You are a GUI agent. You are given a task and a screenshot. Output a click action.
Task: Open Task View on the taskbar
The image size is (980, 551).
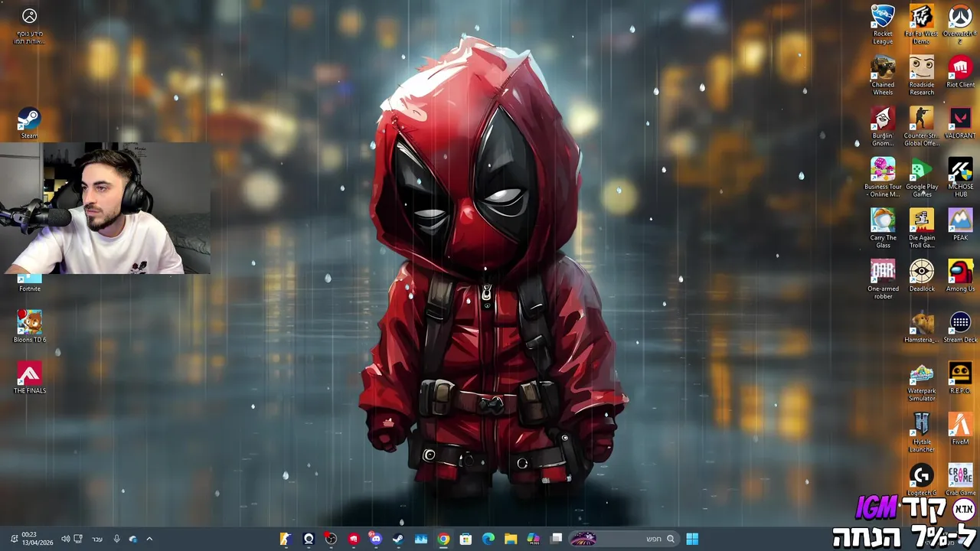557,539
